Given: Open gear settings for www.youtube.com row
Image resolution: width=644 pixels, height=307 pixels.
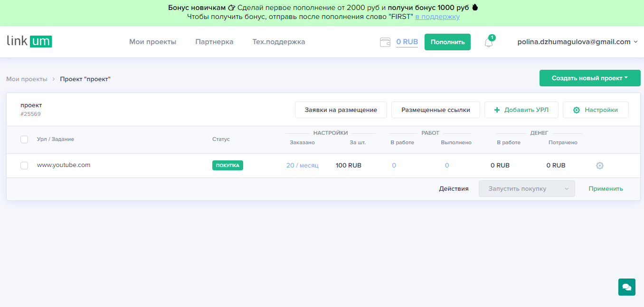Looking at the screenshot, I should (x=600, y=166).
